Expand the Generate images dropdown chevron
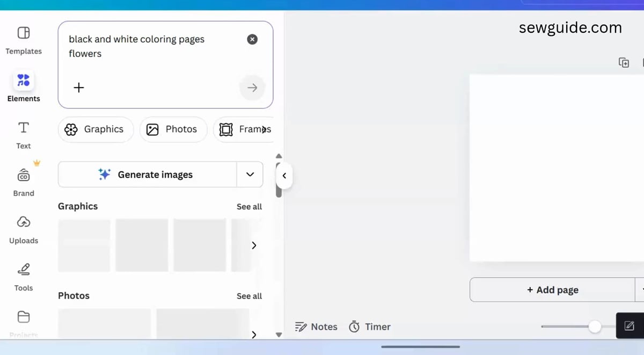This screenshot has width=644, height=355. (x=250, y=174)
